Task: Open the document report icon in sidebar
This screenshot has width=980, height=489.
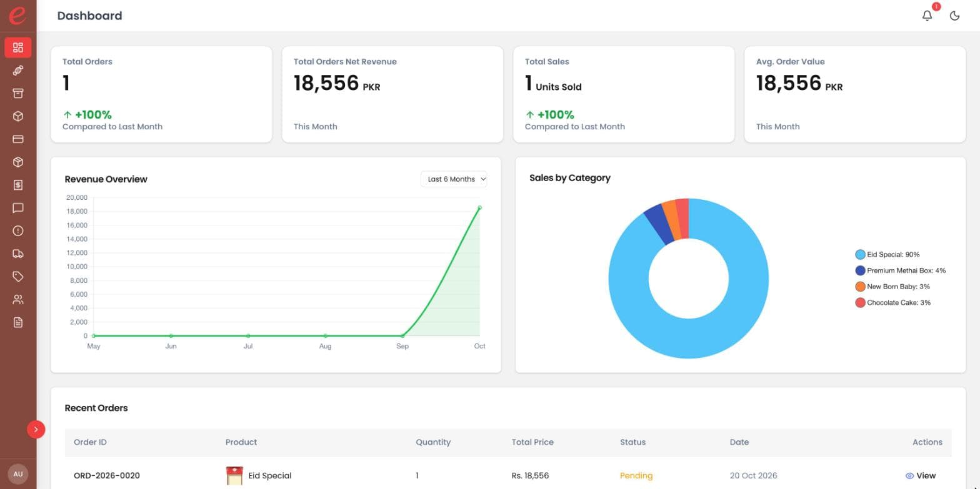Action: (x=18, y=322)
